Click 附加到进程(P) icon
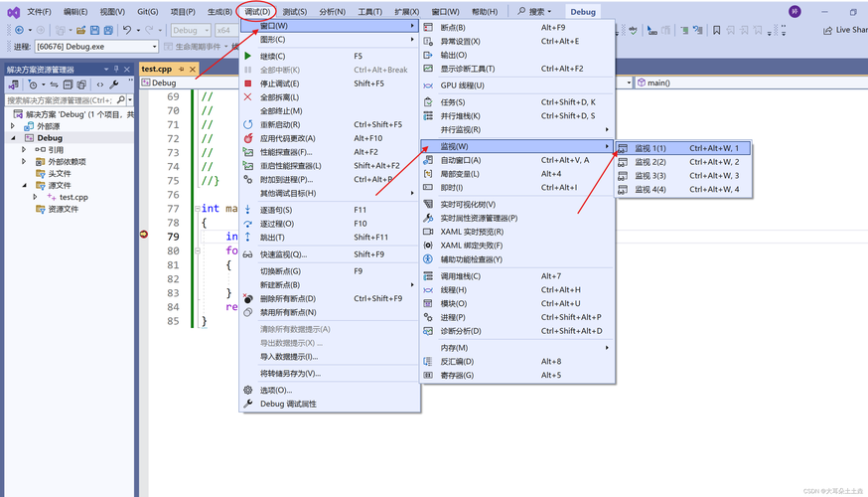 248,180
